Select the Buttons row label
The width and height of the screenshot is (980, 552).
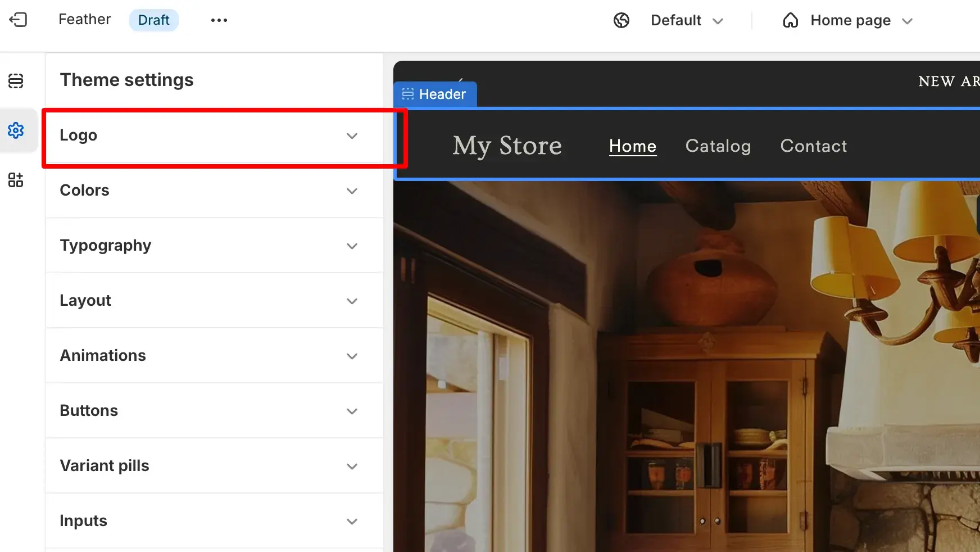89,411
